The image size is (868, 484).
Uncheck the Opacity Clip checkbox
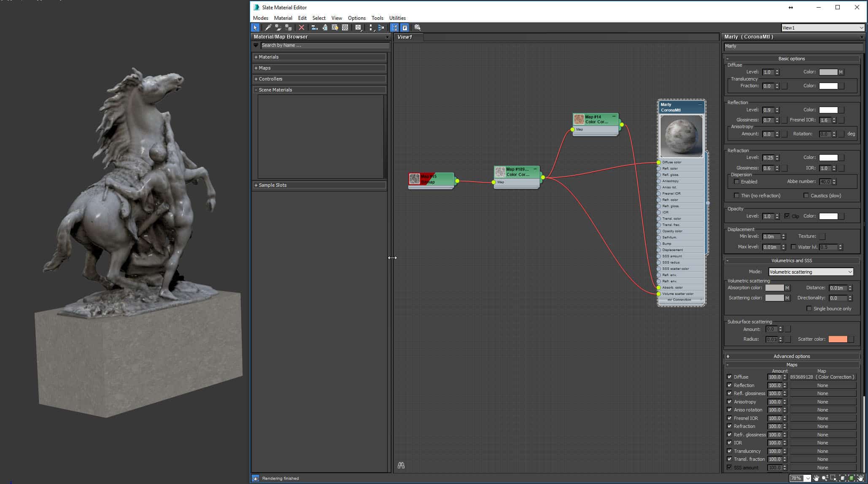coord(787,216)
